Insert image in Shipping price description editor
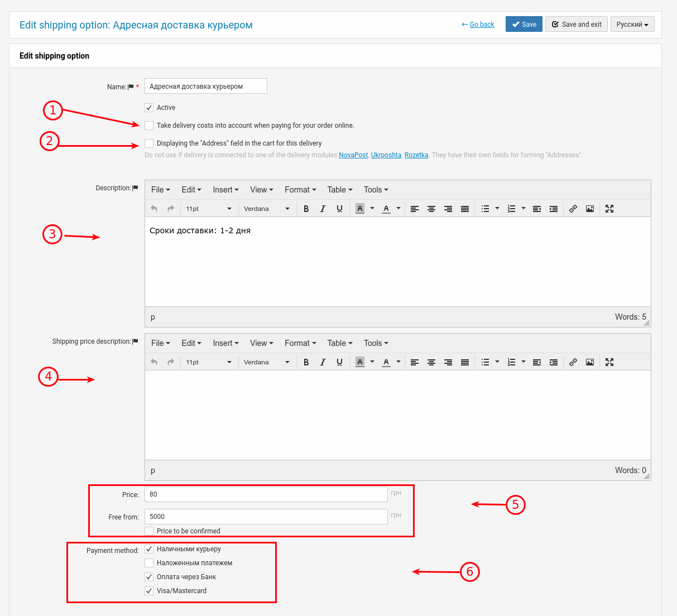Screen dimensions: 677x616 click(590, 362)
